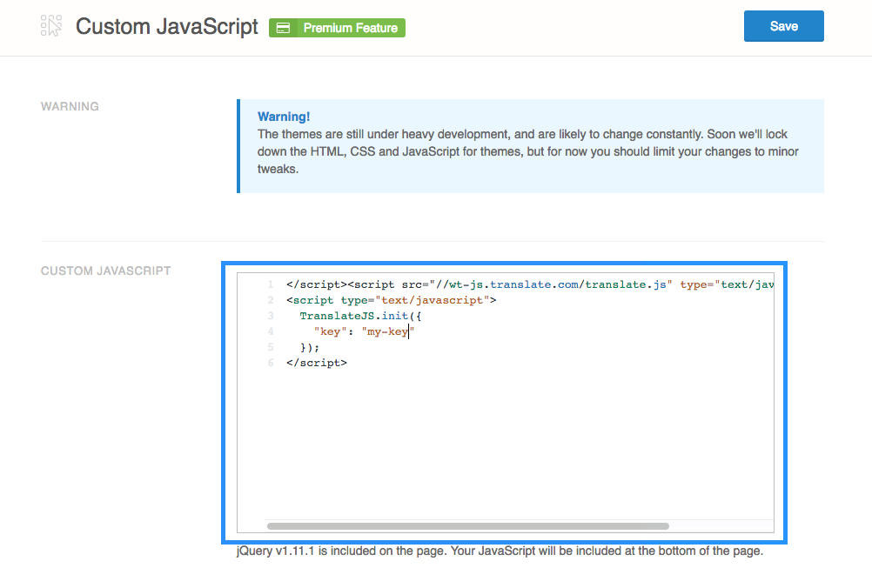
Task: Click the jQuery v1.11.1 note below editor
Action: pyautogui.click(x=499, y=551)
